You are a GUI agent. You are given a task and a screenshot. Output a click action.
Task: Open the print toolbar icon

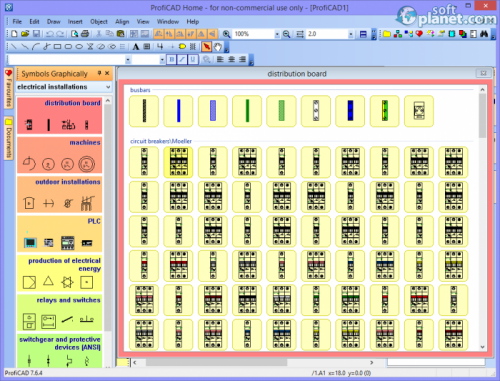point(85,34)
